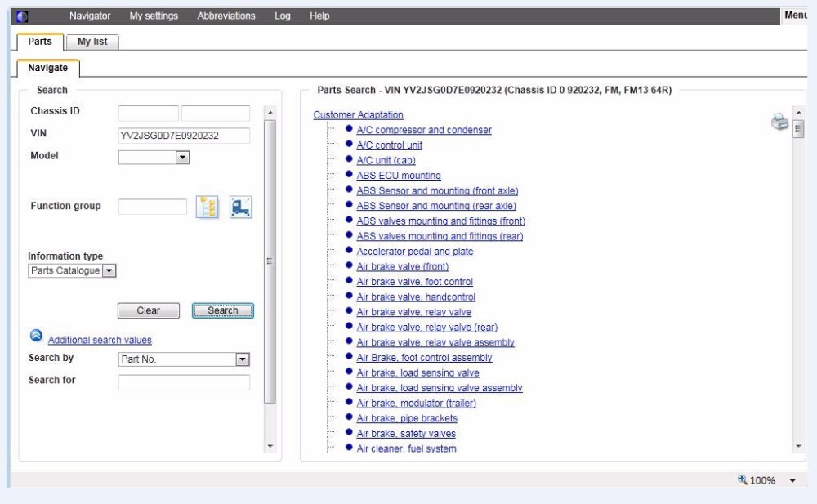Image resolution: width=817 pixels, height=504 pixels.
Task: Open the A/C unit (cab) link
Action: point(386,160)
